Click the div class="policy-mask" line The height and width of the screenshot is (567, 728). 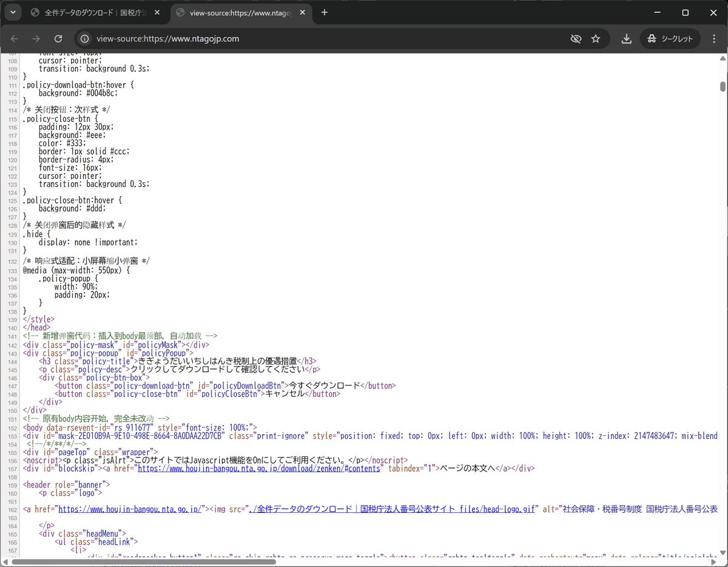click(x=116, y=344)
